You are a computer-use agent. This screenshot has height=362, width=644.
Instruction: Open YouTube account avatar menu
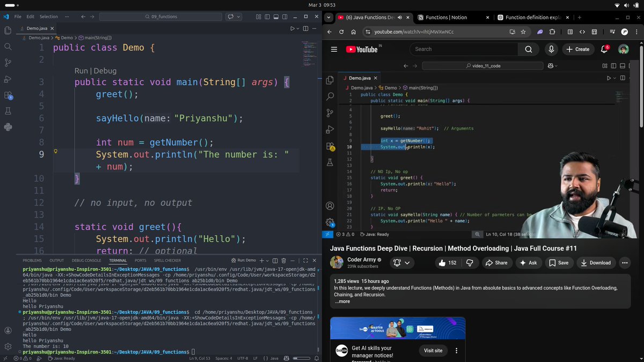coord(623,49)
